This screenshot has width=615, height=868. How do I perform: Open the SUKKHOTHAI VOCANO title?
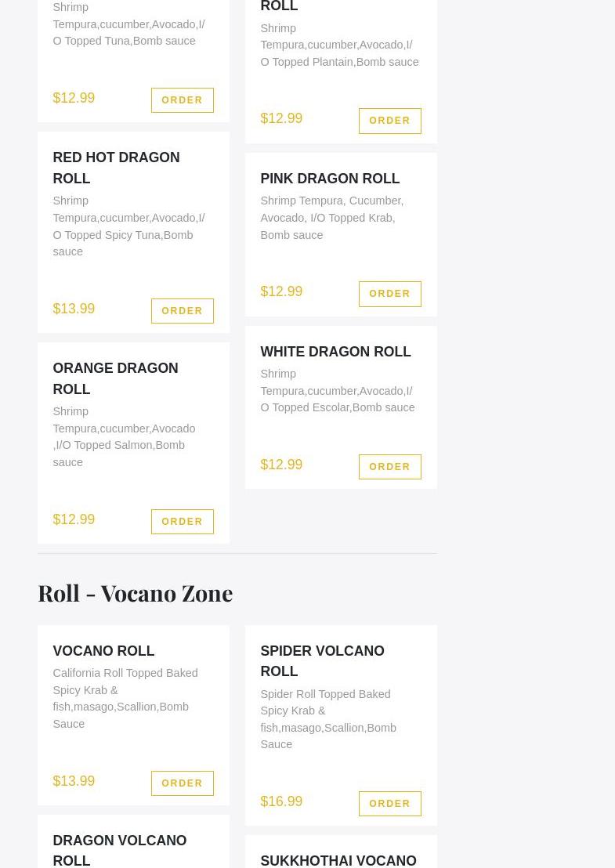(338, 860)
